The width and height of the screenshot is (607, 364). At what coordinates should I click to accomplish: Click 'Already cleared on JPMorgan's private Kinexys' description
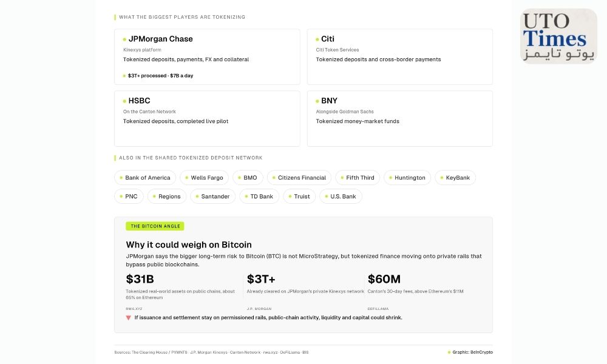click(305, 291)
